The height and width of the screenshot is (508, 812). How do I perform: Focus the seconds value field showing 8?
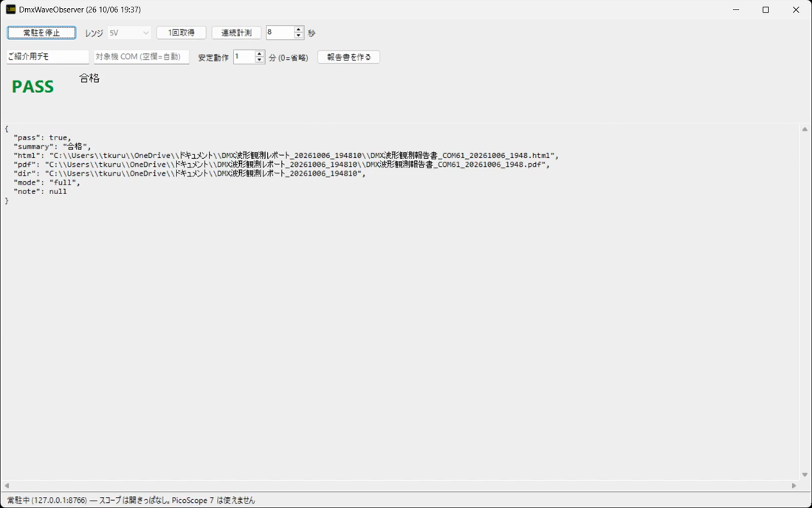coord(280,32)
